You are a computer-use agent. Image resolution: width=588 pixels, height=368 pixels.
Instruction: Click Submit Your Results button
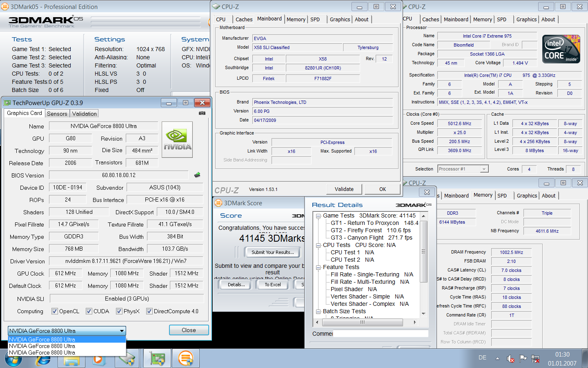tap(272, 252)
